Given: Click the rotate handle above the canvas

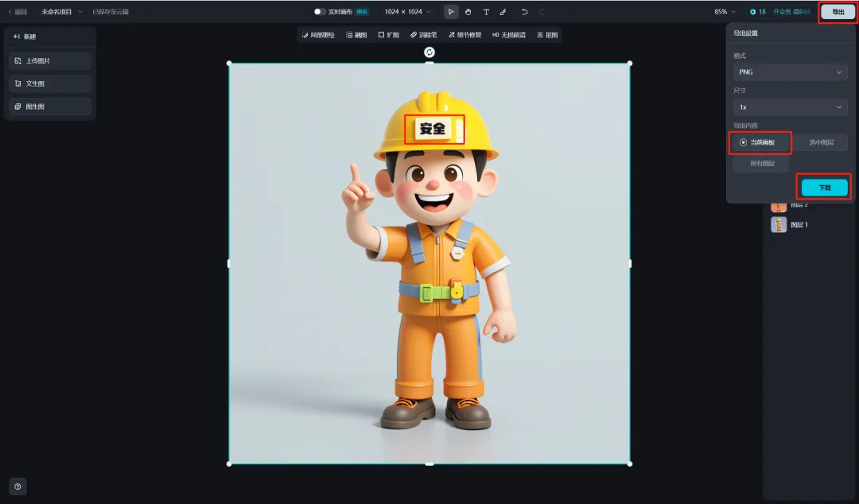Looking at the screenshot, I should tap(429, 52).
